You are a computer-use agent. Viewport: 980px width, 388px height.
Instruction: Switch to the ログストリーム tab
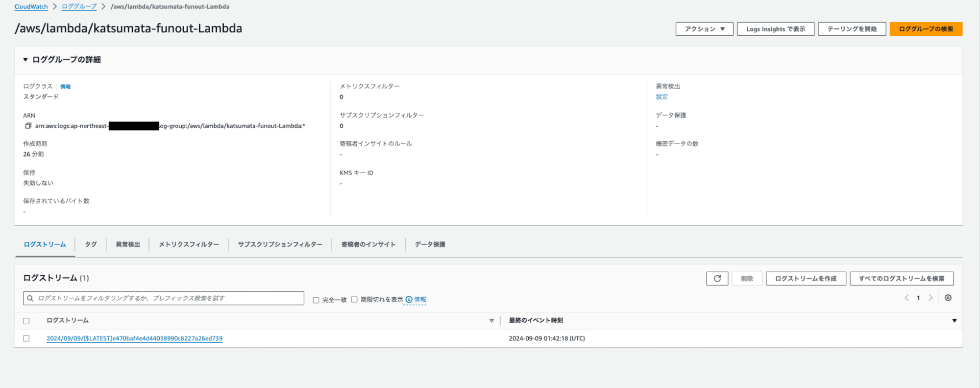click(45, 244)
